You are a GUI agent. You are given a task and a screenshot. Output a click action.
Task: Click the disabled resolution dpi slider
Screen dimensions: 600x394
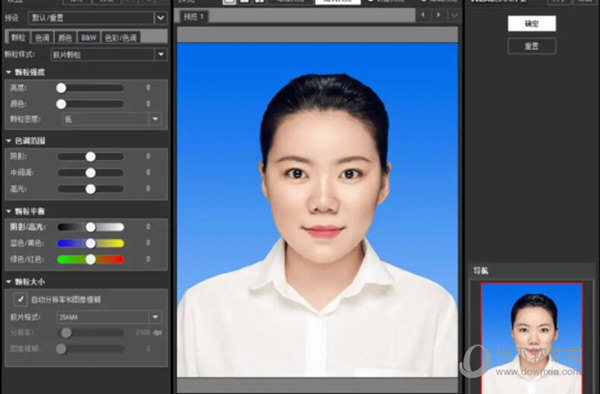tap(90, 333)
